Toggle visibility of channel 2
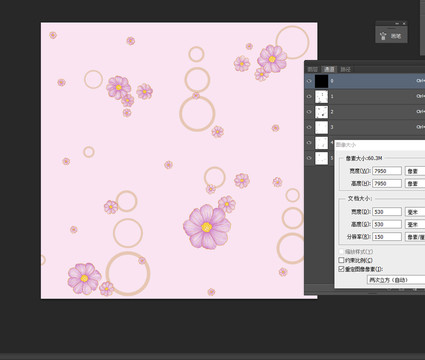Image resolution: width=425 pixels, height=360 pixels. (309, 112)
